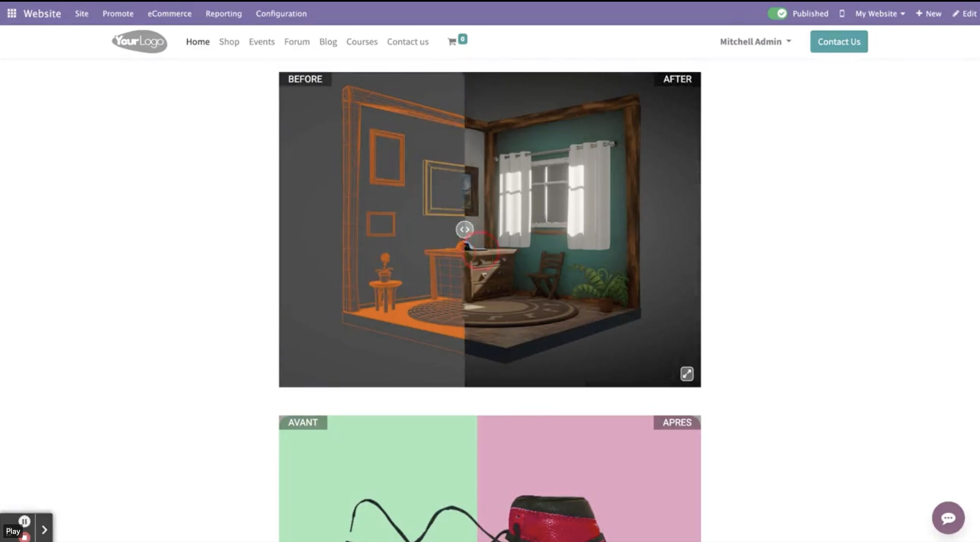
Task: Click the pause recording icon
Action: click(24, 521)
